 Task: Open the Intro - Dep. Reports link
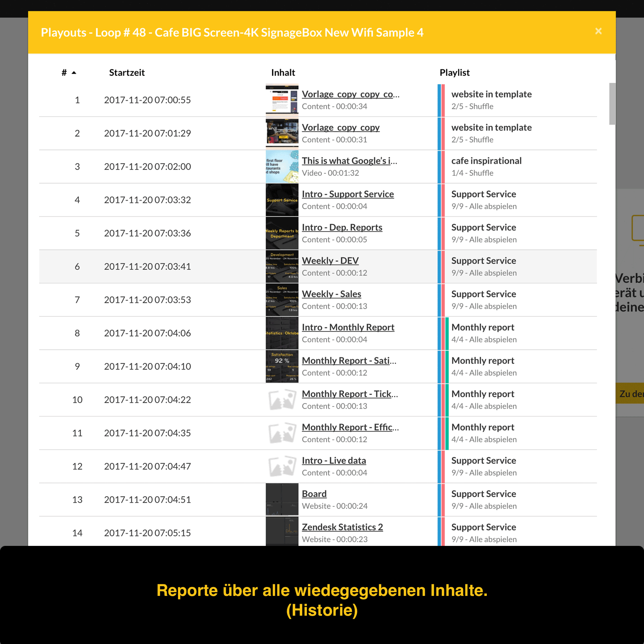point(342,227)
